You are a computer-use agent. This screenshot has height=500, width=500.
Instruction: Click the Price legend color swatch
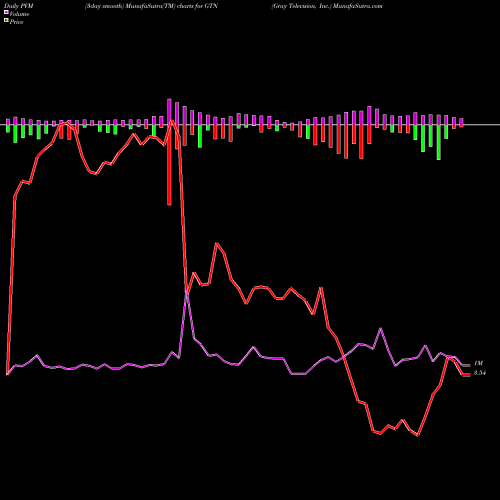point(6,21)
